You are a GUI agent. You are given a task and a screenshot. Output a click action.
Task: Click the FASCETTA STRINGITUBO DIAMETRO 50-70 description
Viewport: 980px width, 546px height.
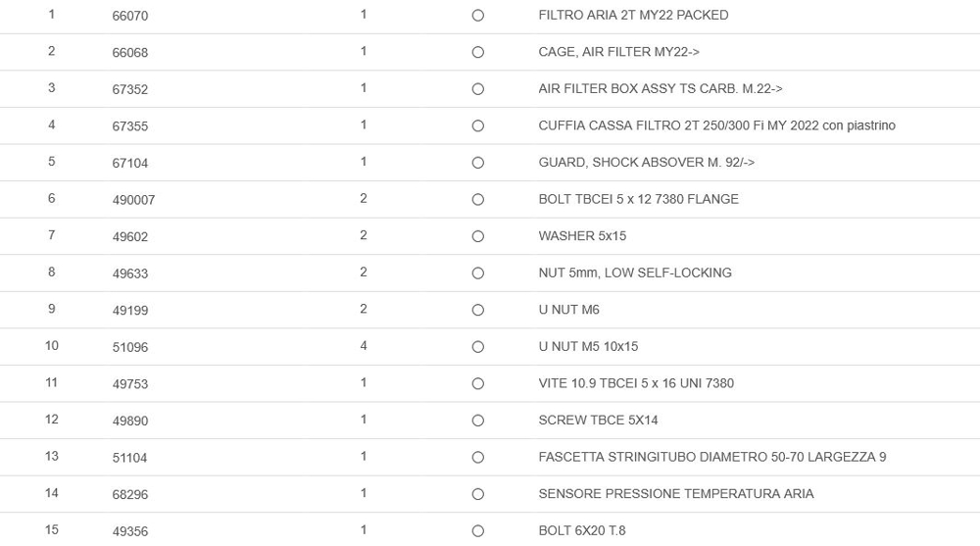pos(711,457)
